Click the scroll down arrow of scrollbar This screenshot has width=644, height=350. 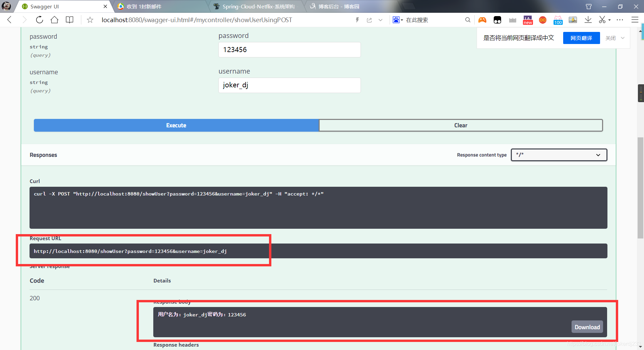641,346
